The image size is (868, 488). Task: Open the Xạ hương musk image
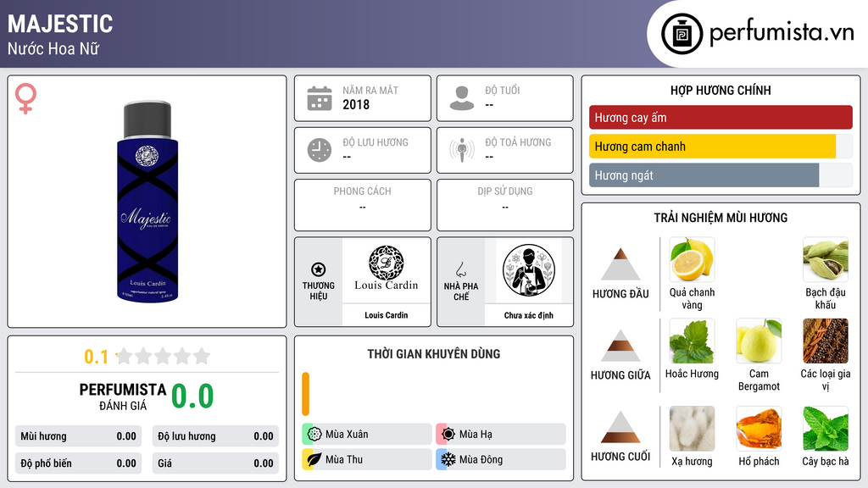(692, 429)
